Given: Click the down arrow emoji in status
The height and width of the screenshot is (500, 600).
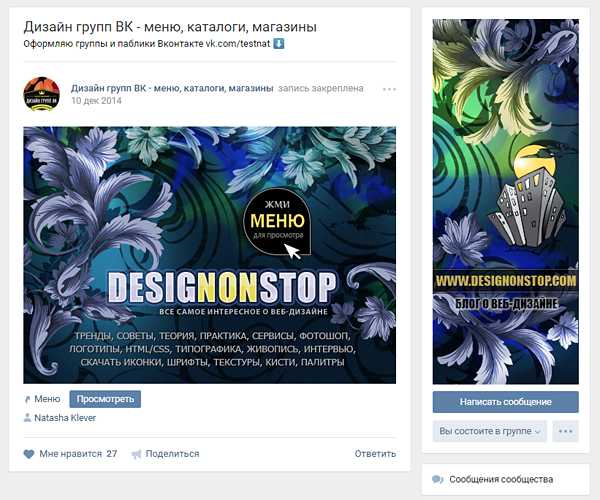Looking at the screenshot, I should (279, 44).
